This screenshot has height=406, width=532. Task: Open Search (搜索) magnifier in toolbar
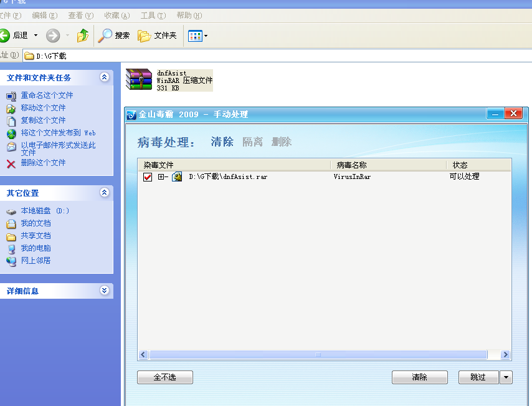[x=105, y=36]
